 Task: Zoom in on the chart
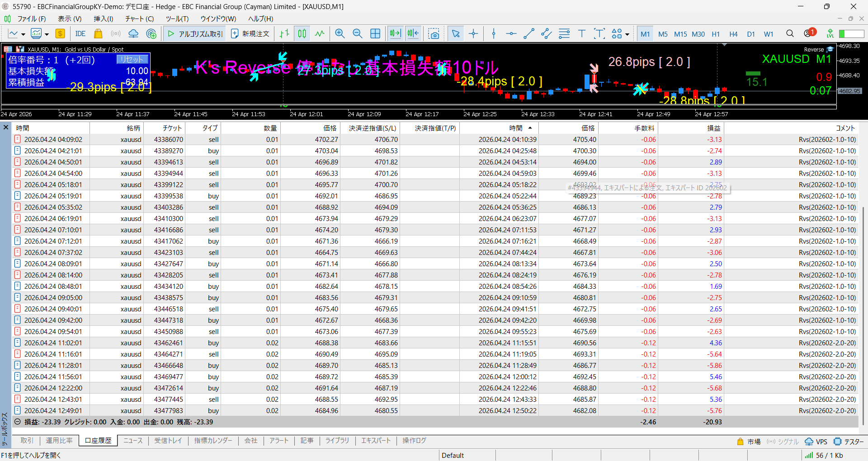[340, 34]
